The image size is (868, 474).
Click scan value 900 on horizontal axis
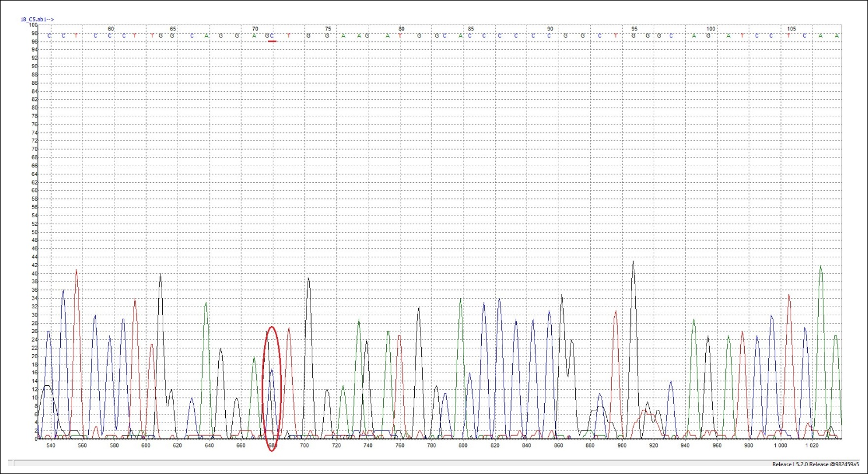click(x=622, y=445)
